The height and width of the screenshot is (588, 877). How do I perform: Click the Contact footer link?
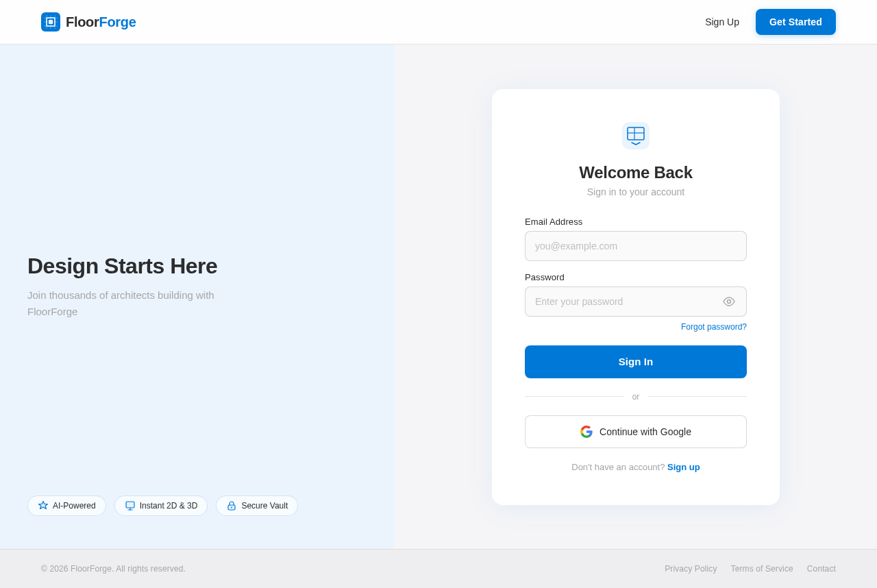(x=822, y=569)
